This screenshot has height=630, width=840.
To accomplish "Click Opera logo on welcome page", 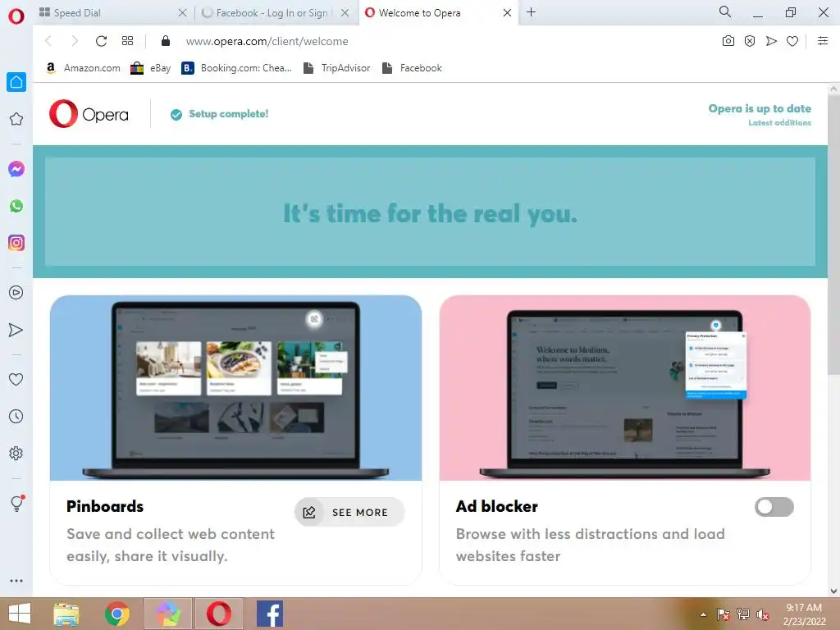I will (89, 113).
